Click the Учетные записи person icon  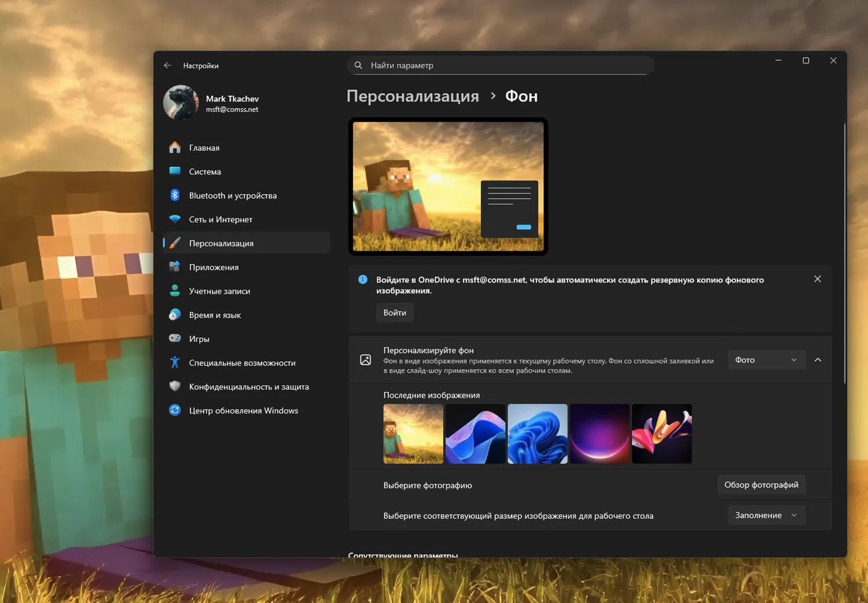[175, 291]
